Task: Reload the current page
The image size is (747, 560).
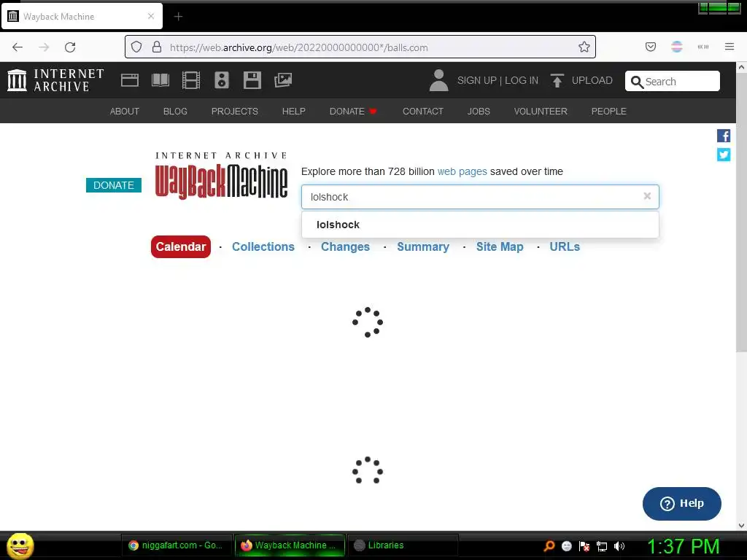Action: tap(70, 47)
